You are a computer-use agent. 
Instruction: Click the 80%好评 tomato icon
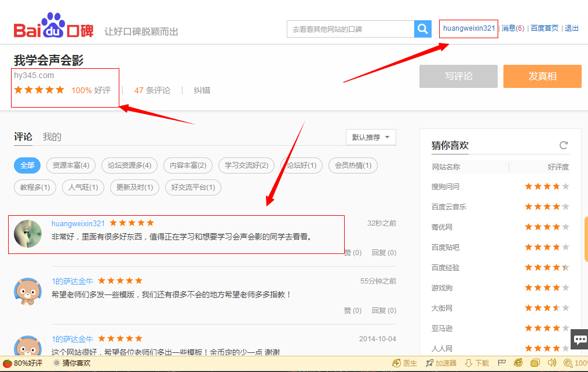pyautogui.click(x=8, y=363)
